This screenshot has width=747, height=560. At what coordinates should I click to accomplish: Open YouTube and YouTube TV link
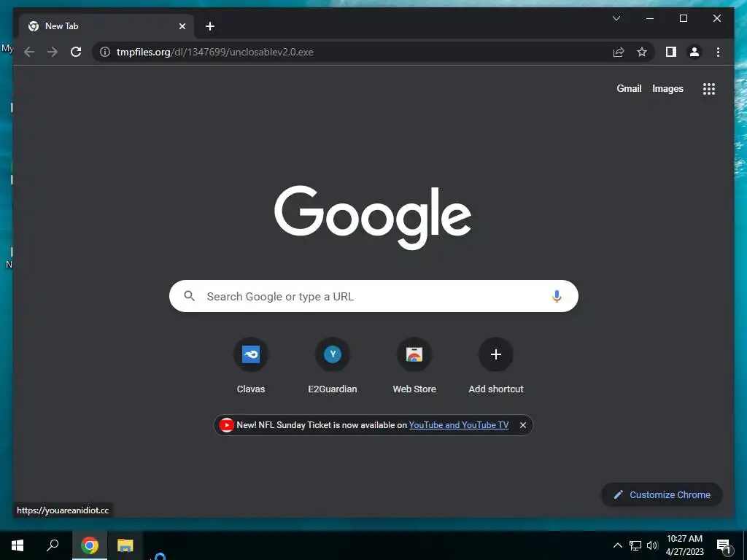click(x=459, y=425)
